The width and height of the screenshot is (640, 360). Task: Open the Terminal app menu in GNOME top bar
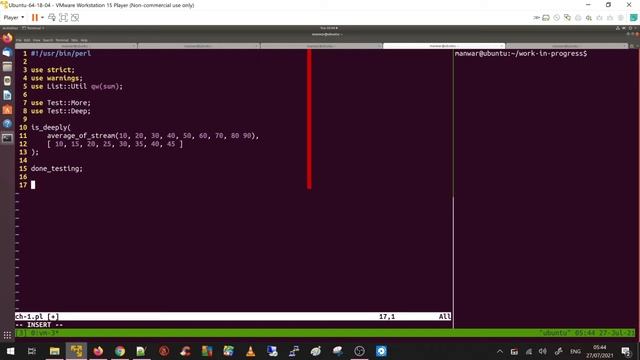point(33,28)
